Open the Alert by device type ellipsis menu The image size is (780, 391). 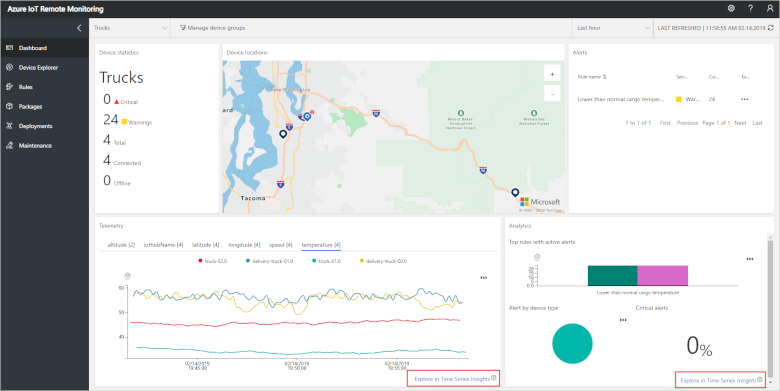pyautogui.click(x=623, y=320)
